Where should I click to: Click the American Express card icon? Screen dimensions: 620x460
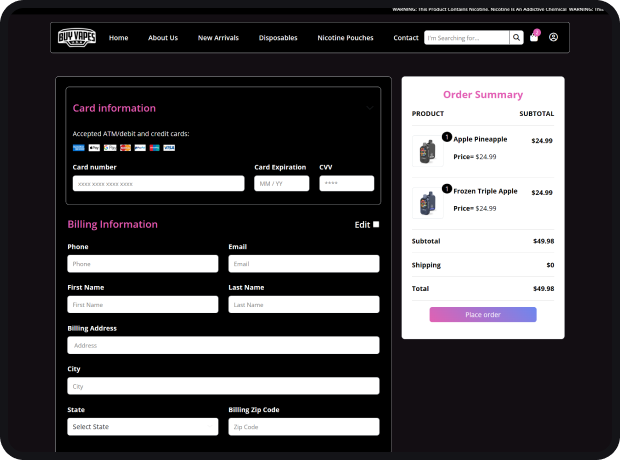point(79,148)
